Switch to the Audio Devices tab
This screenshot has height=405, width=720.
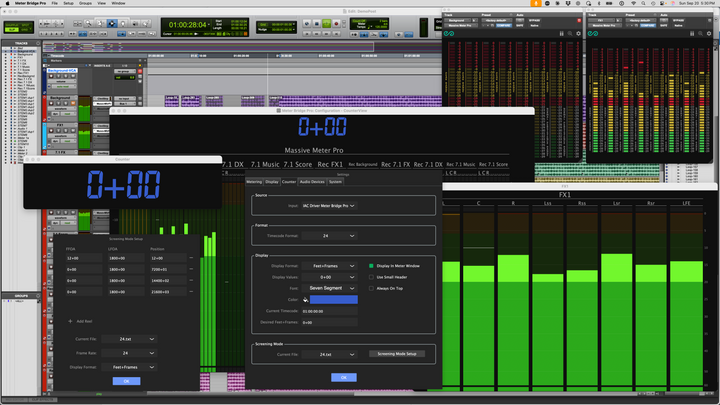pos(312,182)
